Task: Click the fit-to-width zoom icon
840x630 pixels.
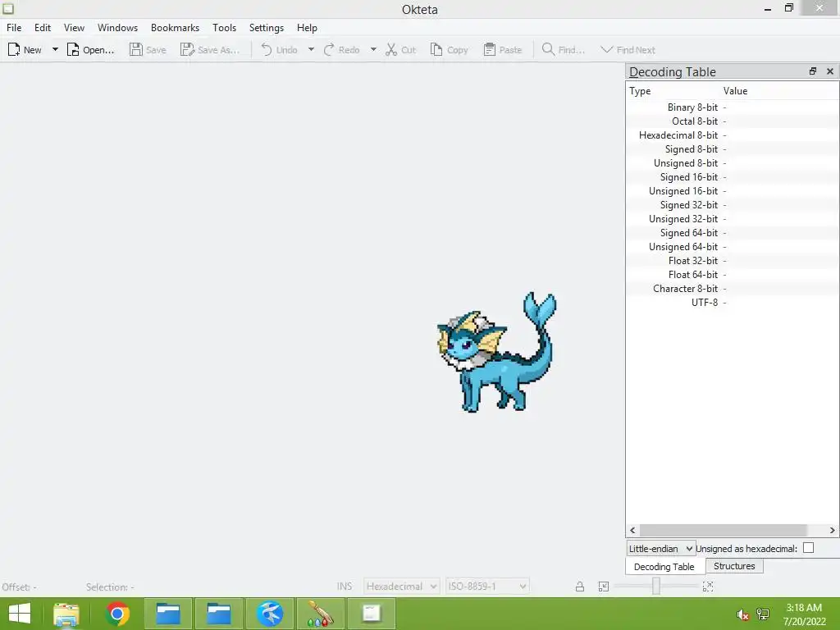Action: (x=604, y=586)
